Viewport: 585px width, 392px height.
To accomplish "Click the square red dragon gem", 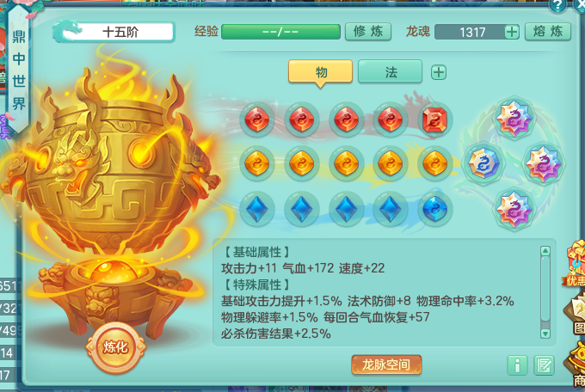I will pyautogui.click(x=434, y=120).
